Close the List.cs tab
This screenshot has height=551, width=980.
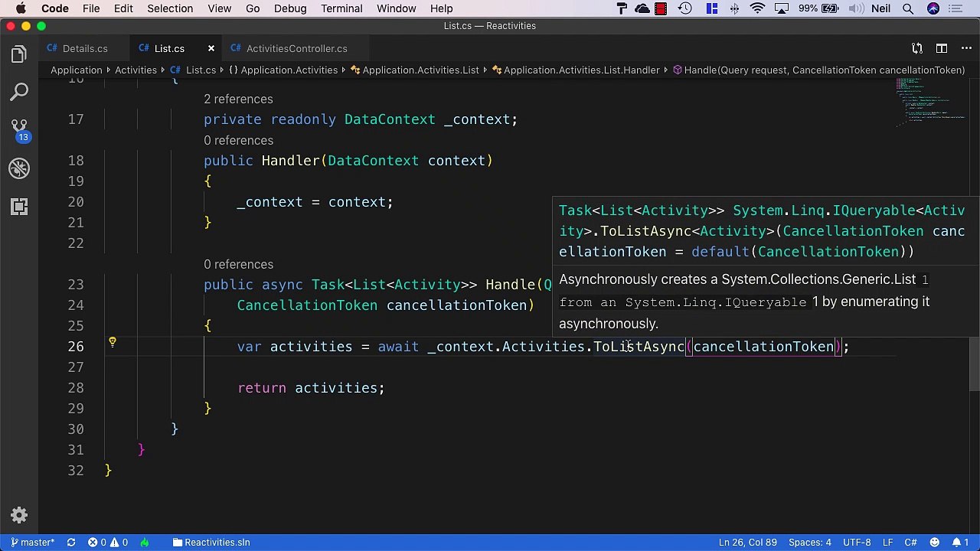(x=211, y=48)
